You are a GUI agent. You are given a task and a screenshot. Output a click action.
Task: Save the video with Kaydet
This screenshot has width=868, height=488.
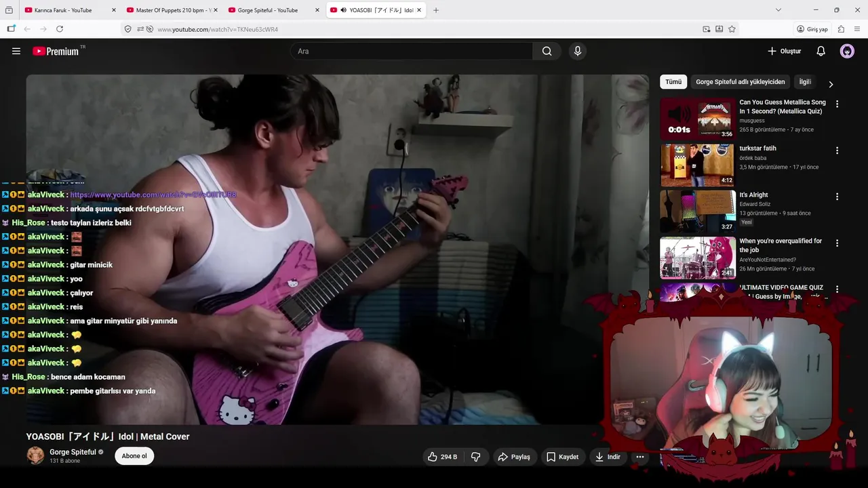[x=562, y=457]
